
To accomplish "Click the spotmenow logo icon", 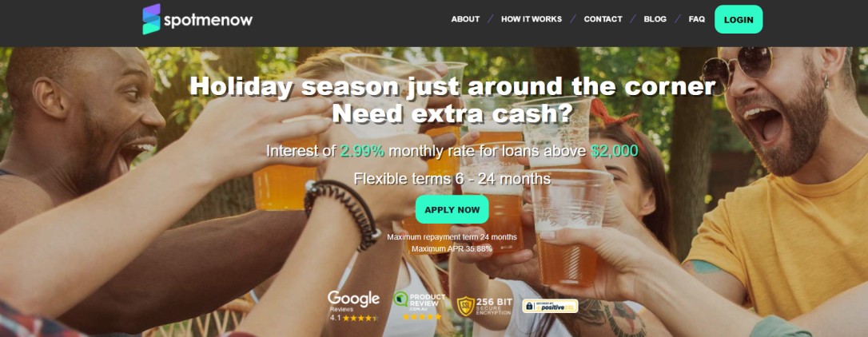I will (x=151, y=19).
